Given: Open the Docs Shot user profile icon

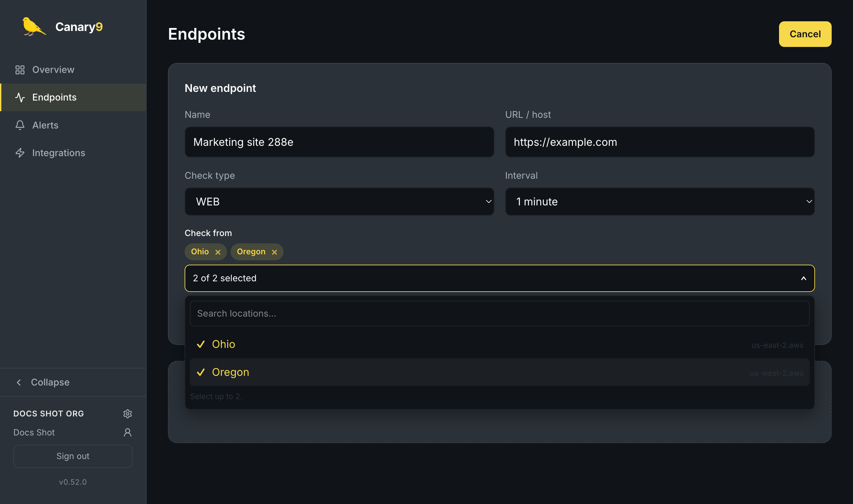Looking at the screenshot, I should (x=127, y=432).
